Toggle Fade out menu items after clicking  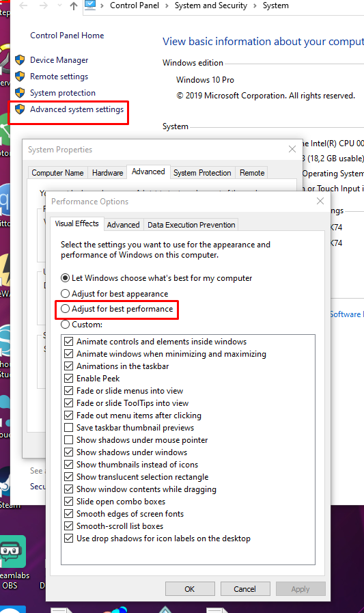coord(69,416)
